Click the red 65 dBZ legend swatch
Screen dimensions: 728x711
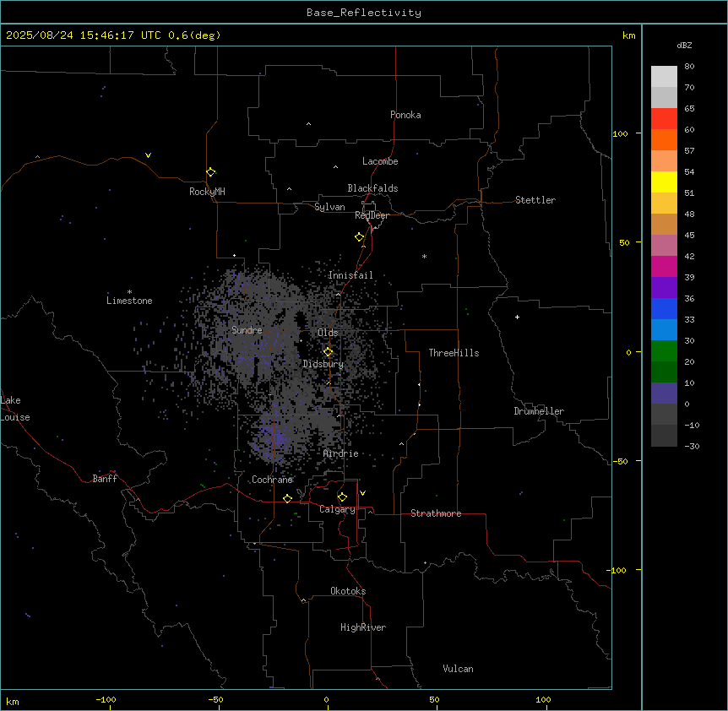click(664, 119)
